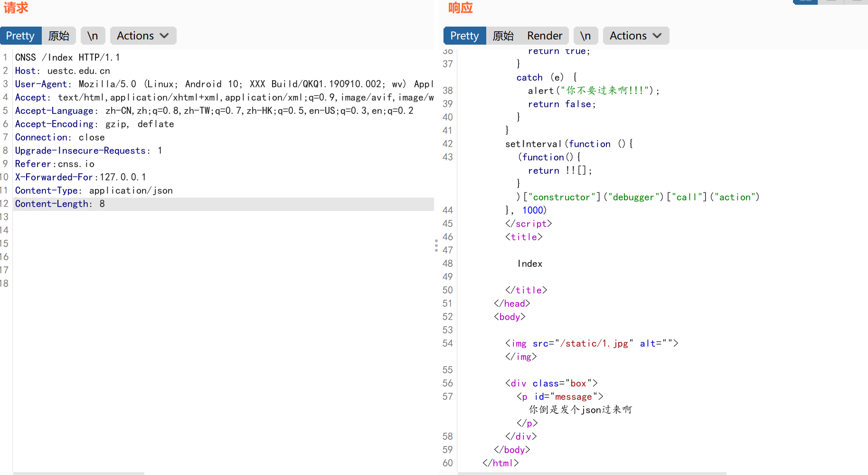Click the Content-Type: application/json line

click(94, 190)
